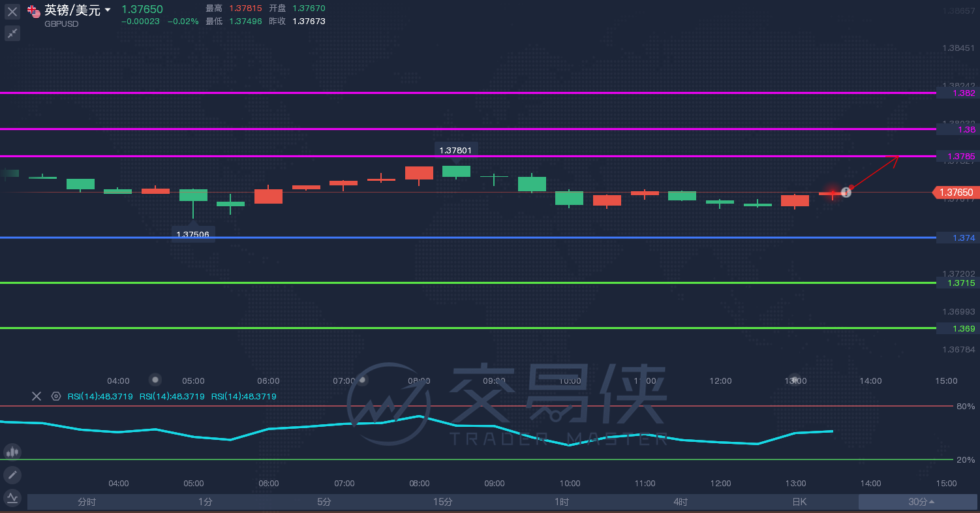Open the 英镑/美元 symbol dropdown
This screenshot has width=980, height=513.
108,10
